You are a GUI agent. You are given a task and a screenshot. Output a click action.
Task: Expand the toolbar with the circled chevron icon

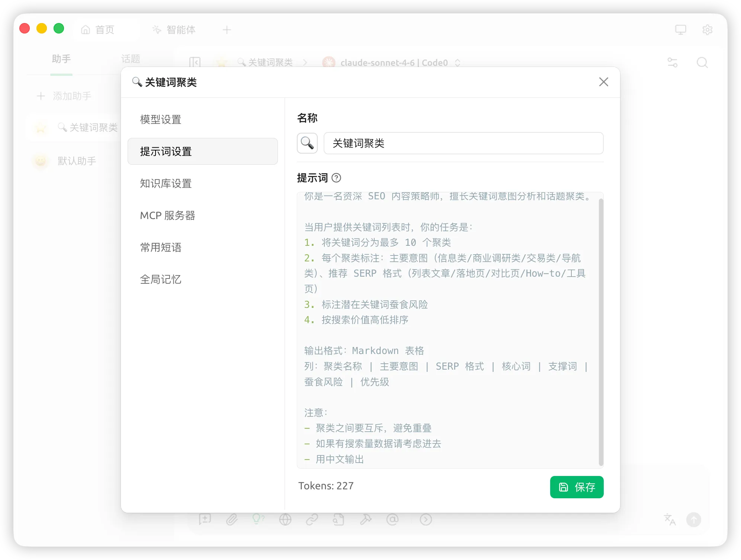click(x=426, y=519)
